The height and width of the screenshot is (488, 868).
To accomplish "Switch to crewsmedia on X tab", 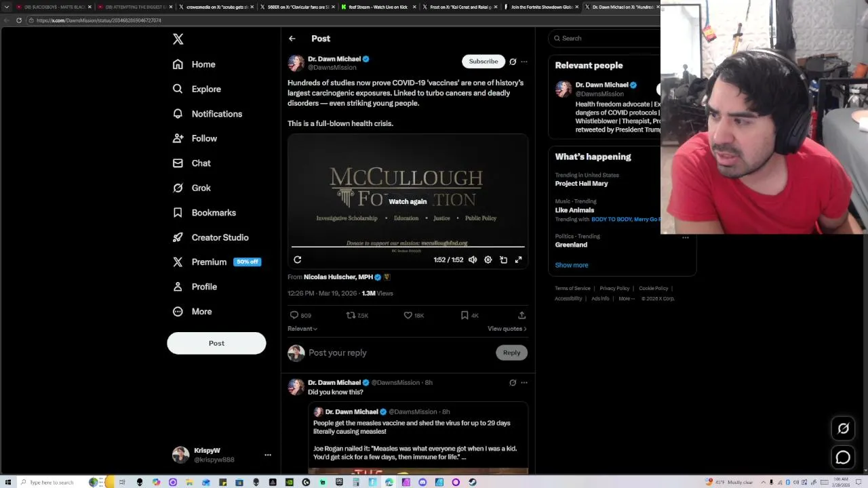I will click(216, 7).
